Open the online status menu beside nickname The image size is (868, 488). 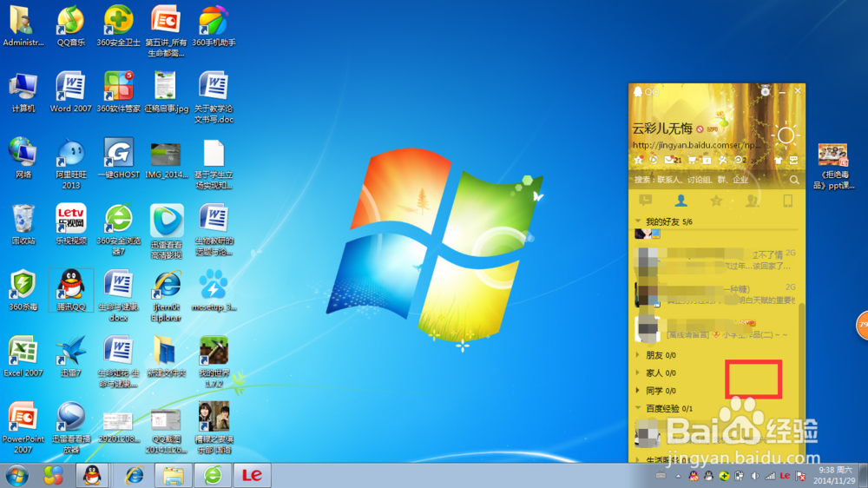click(700, 129)
